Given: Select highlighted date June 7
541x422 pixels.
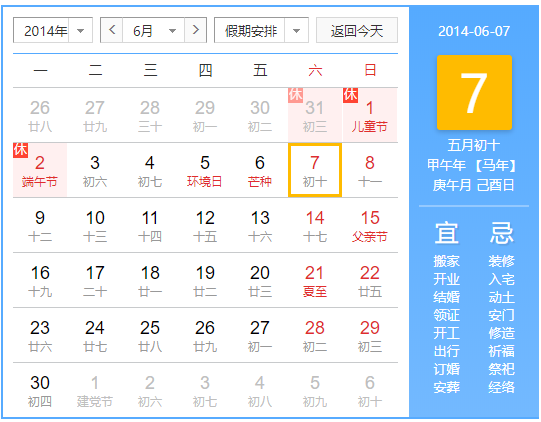Looking at the screenshot, I should tap(315, 170).
